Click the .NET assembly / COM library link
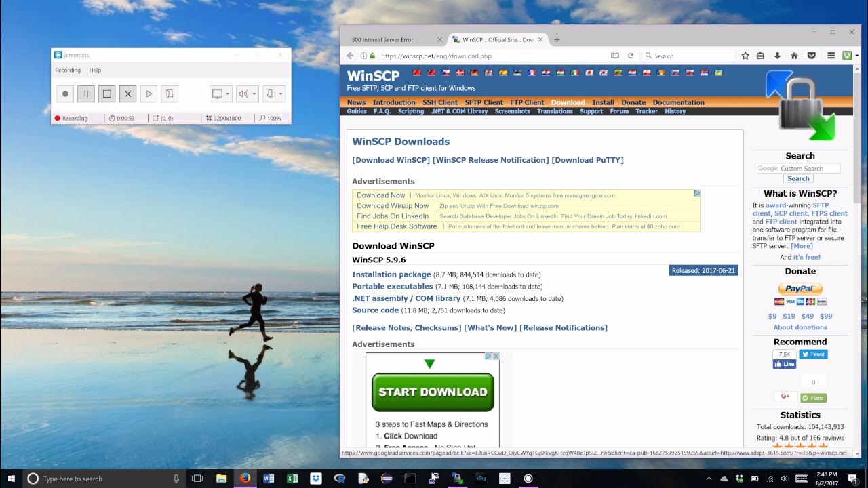Image resolution: width=868 pixels, height=488 pixels. tap(406, 298)
